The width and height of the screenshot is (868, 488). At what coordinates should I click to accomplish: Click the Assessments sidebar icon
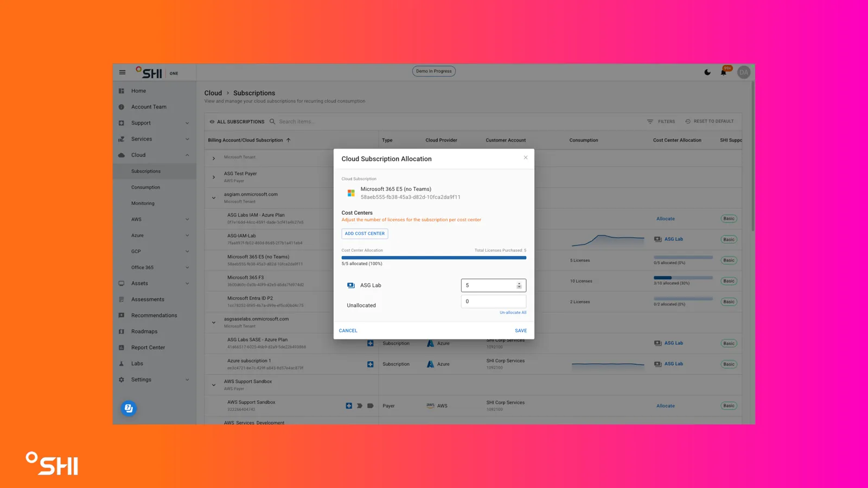pos(122,299)
